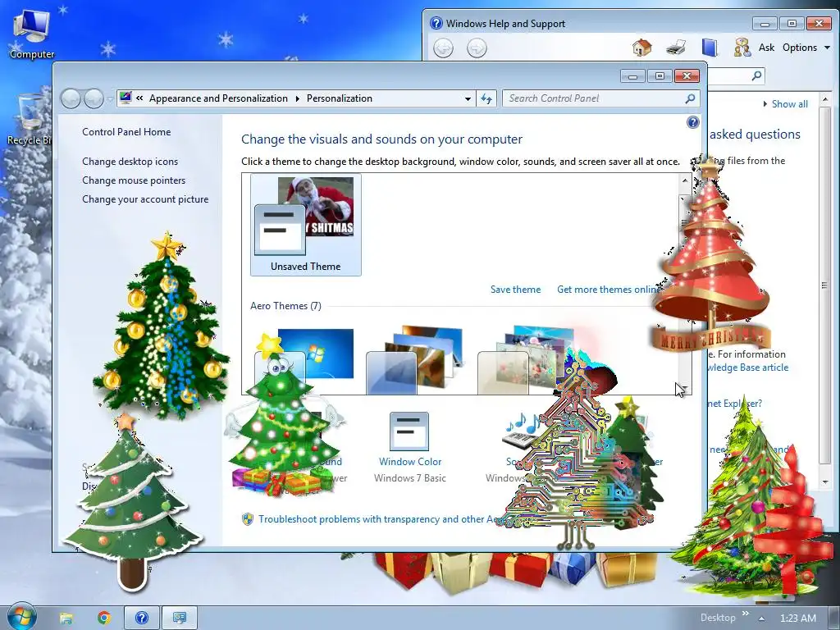Open the Ask item in Help toolbar
The width and height of the screenshot is (840, 630).
tap(766, 48)
